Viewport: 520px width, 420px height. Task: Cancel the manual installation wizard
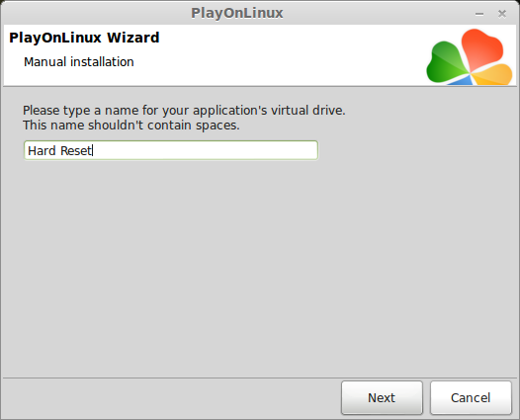pyautogui.click(x=471, y=397)
